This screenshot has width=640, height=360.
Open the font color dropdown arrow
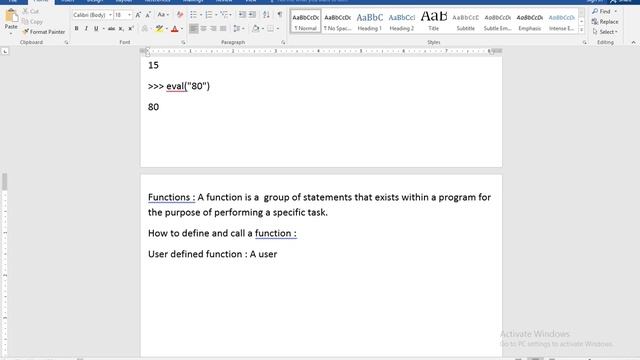182,29
